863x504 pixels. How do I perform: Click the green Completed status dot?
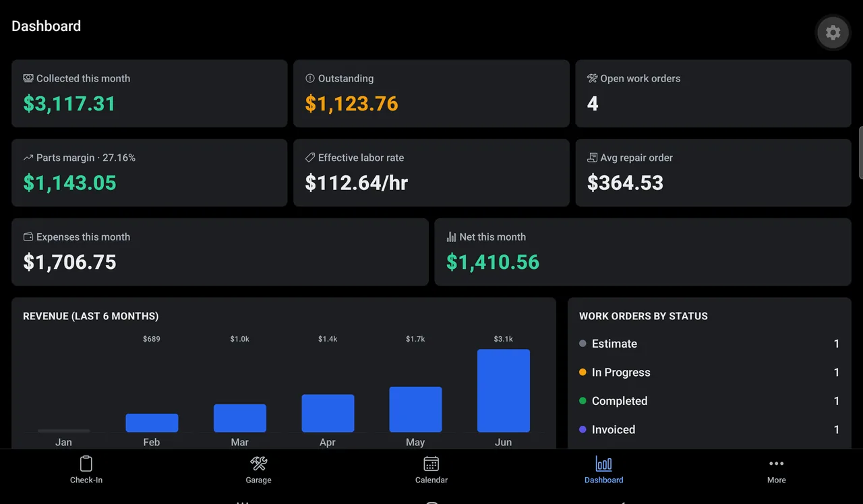click(583, 401)
